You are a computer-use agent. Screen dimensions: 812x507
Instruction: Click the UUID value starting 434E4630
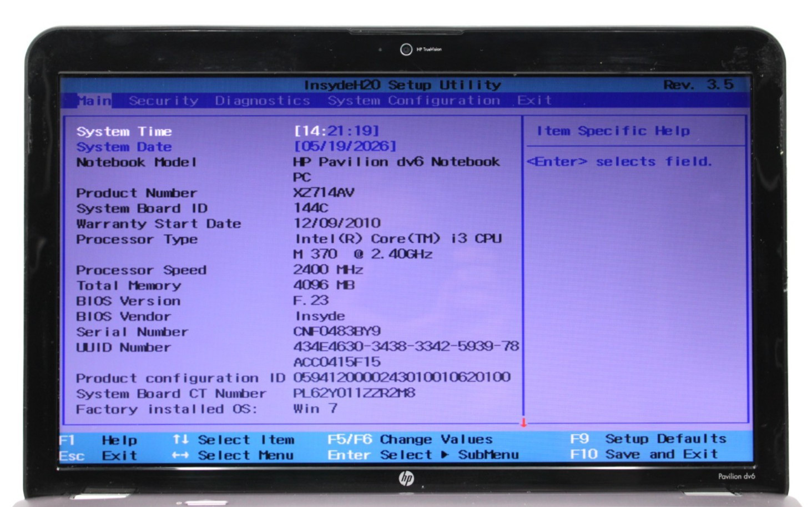(x=406, y=347)
